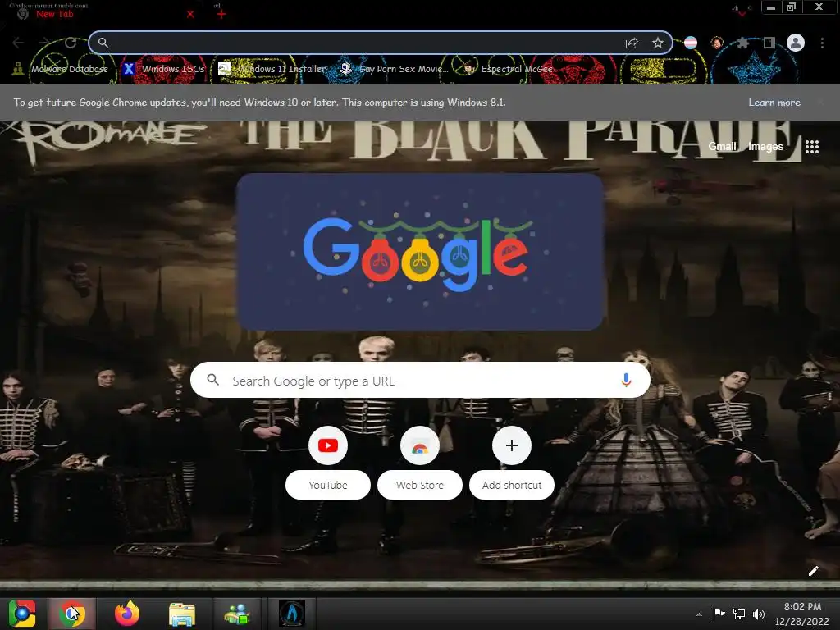Image resolution: width=840 pixels, height=630 pixels.
Task: Open the Windows 11 Installer bookmark
Action: pyautogui.click(x=272, y=69)
